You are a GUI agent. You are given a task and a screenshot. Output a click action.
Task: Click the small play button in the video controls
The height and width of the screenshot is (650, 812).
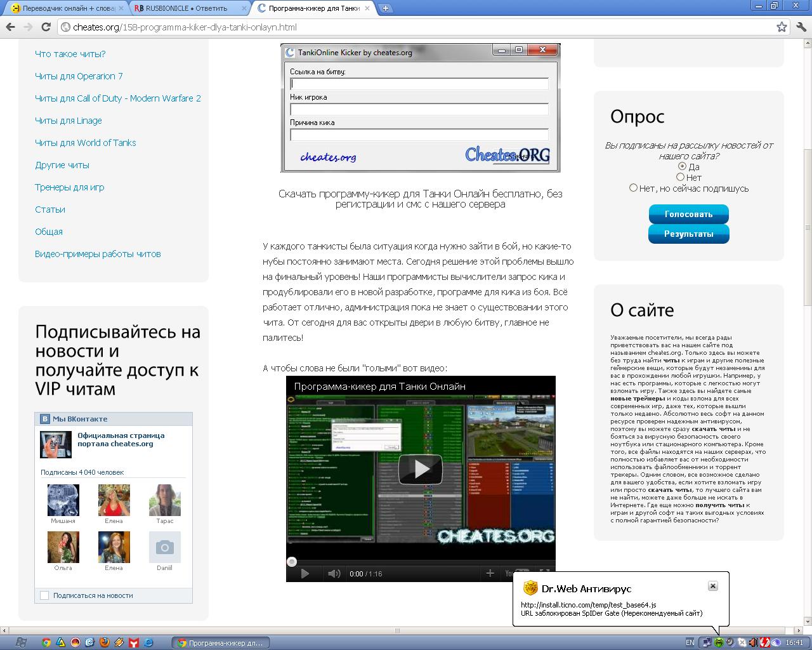[x=304, y=574]
